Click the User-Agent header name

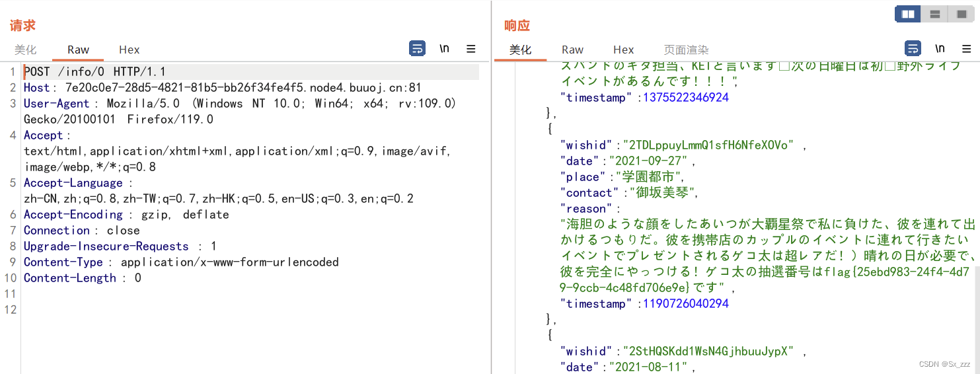[x=56, y=104]
